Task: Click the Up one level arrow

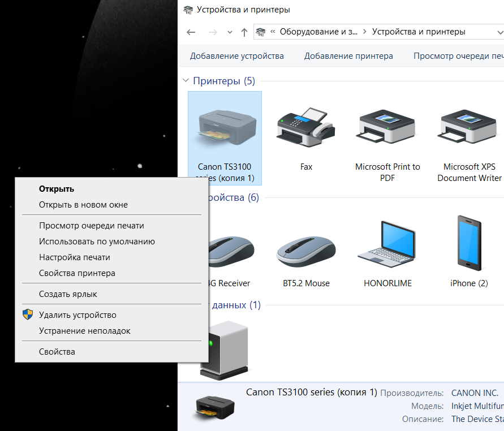Action: (244, 32)
